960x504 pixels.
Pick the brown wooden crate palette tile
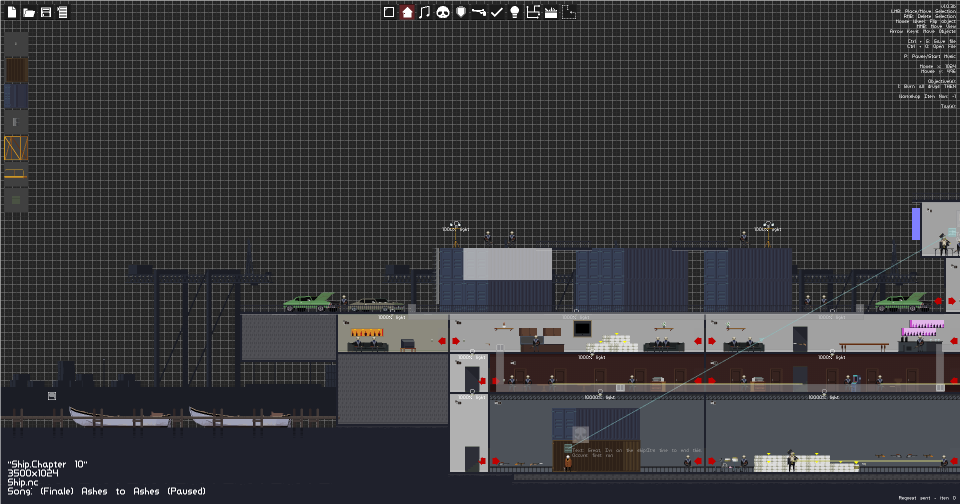16,70
